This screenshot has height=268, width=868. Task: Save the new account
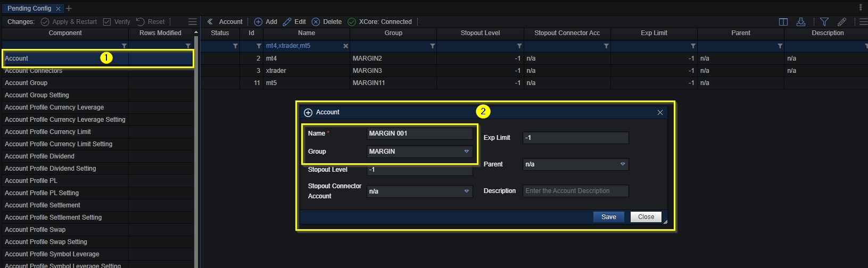coord(609,217)
